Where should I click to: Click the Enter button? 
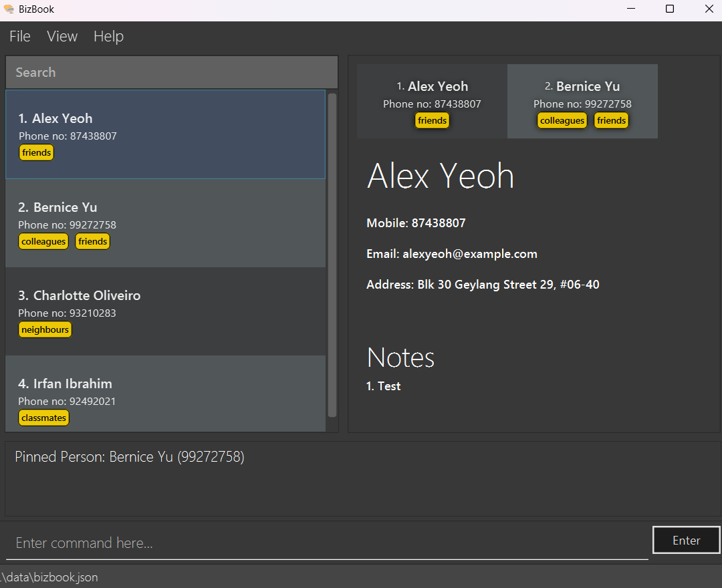(686, 541)
